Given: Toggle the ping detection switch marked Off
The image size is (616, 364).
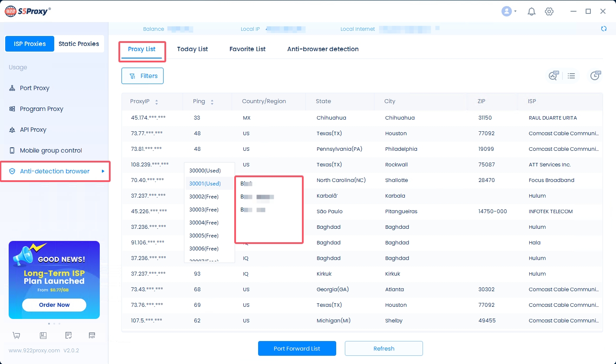Looking at the screenshot, I should (553, 76).
